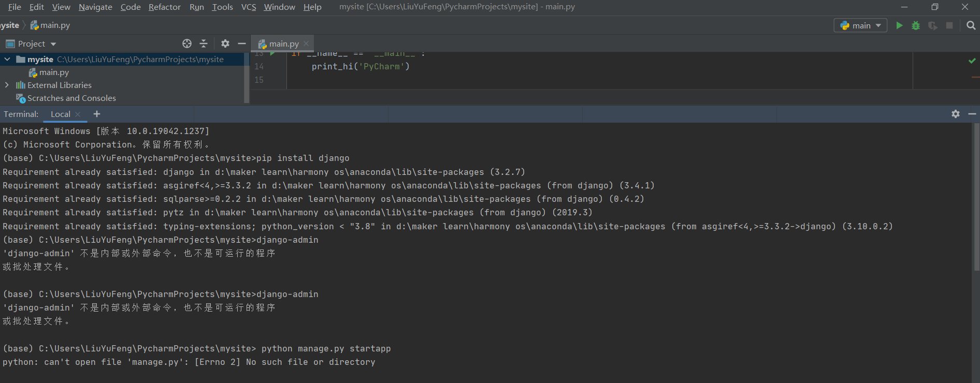Select External Libraries row
This screenshot has width=980, height=383.
[x=122, y=85]
